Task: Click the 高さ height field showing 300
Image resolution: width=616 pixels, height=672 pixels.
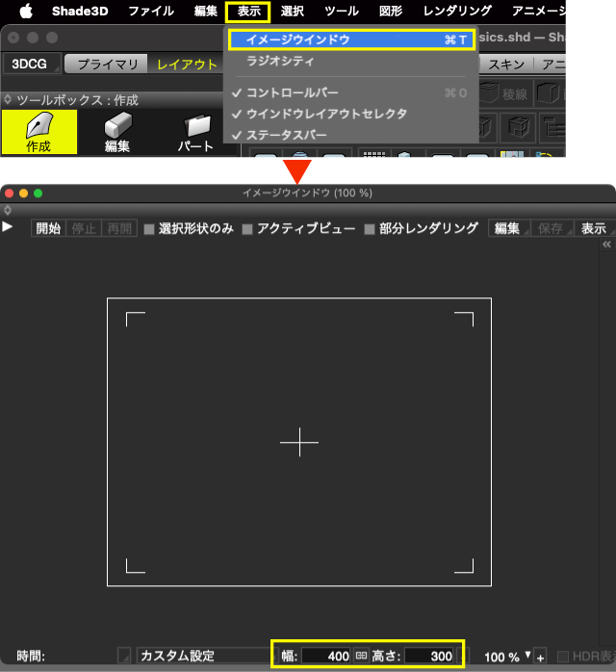Action: click(429, 656)
